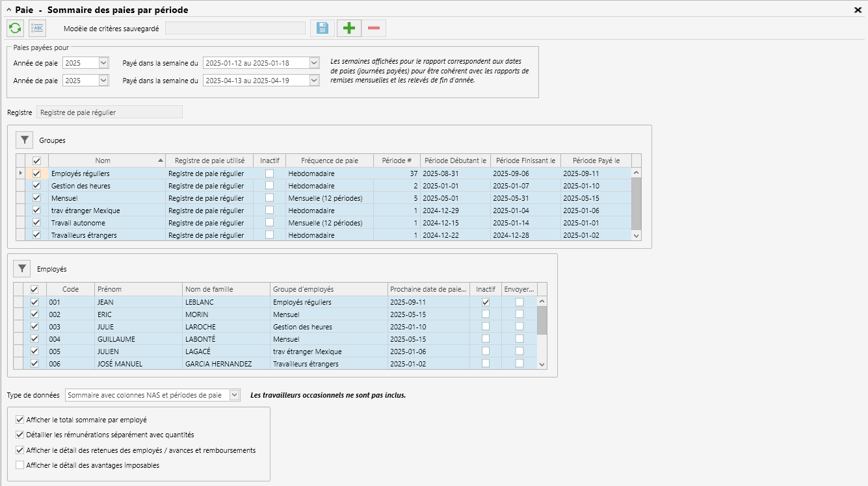Toggle the select-all checkbox in the Groupes header
The height and width of the screenshot is (486, 868).
click(36, 160)
